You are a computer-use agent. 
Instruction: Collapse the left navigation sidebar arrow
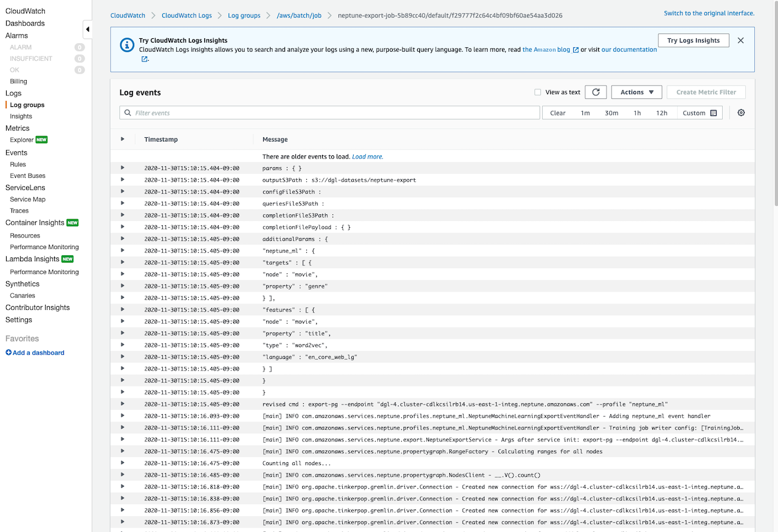88,29
